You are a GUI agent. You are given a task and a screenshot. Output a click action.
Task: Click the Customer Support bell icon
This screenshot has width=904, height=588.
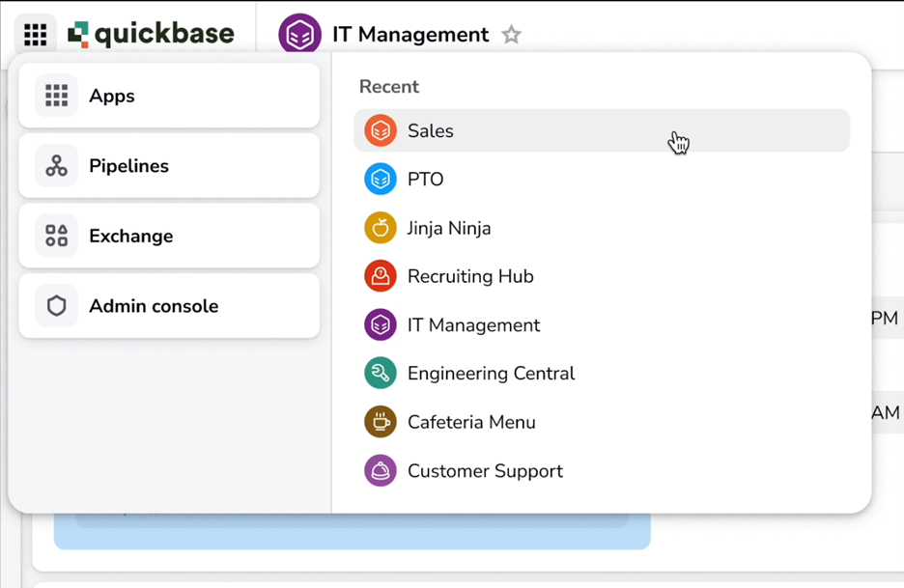[x=381, y=471]
